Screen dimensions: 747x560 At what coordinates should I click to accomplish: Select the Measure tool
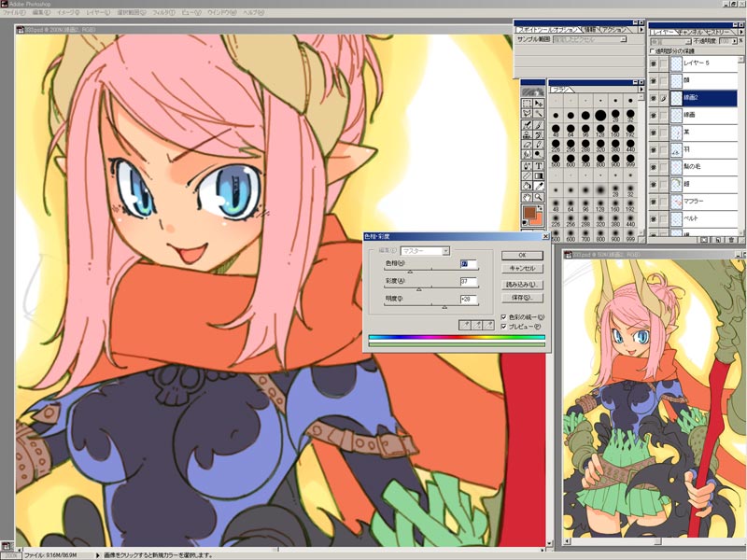pyautogui.click(x=527, y=176)
